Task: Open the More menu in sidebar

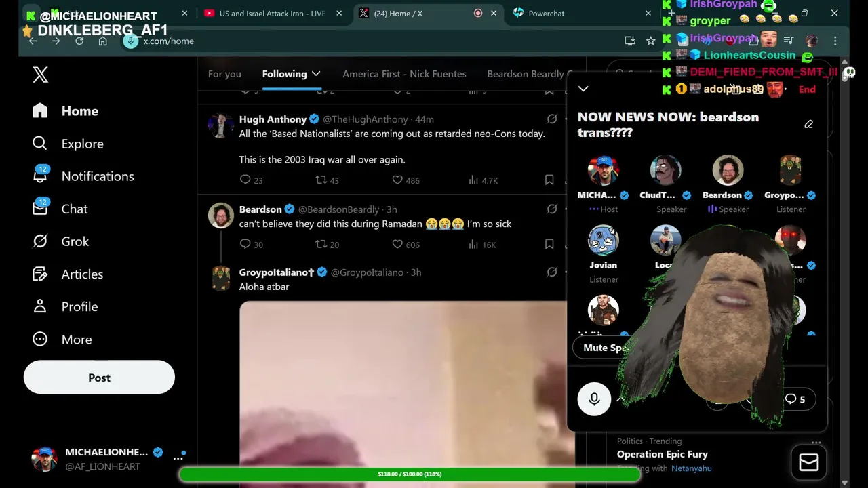Action: coord(62,339)
